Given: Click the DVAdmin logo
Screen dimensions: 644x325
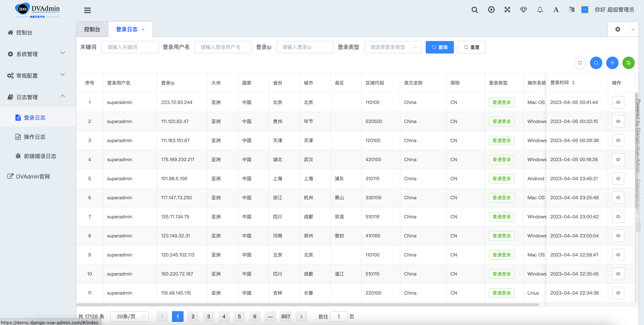Looking at the screenshot, I should [x=37, y=10].
